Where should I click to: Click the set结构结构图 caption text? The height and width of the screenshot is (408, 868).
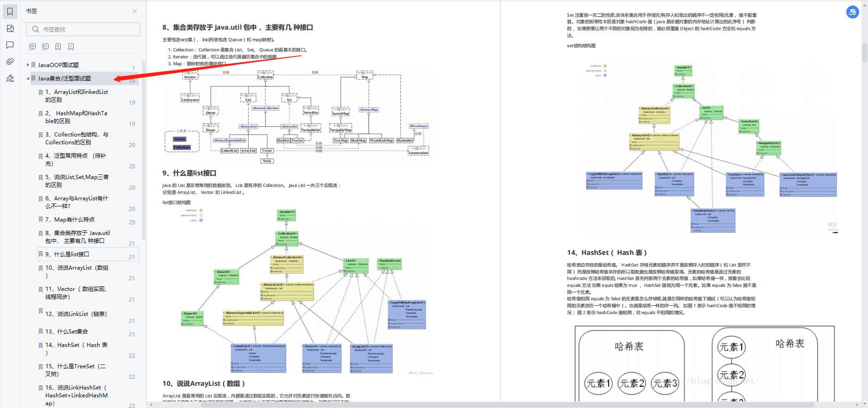click(581, 46)
